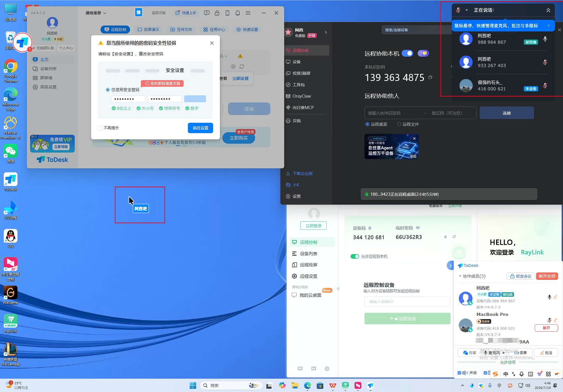
Task: Copy the 139 363 4875 identification code
Action: [x=430, y=77]
